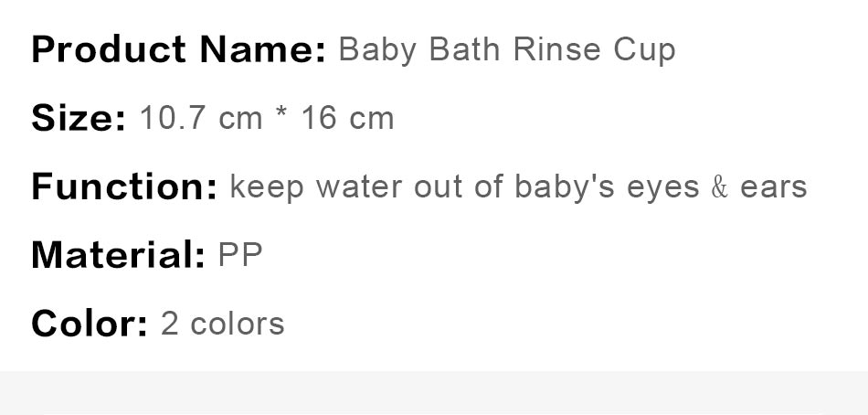
Task: Click the gray band at the bottom
Action: tap(434, 393)
